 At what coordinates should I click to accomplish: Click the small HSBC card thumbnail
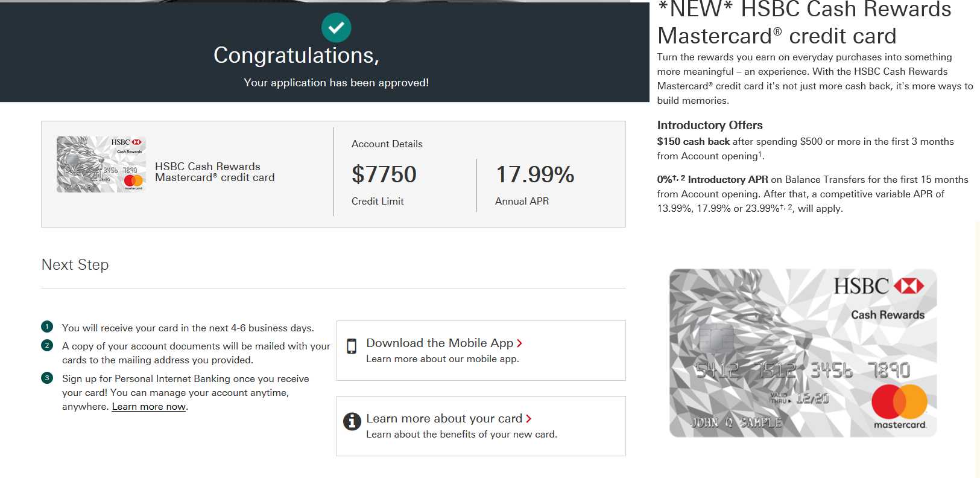[101, 164]
